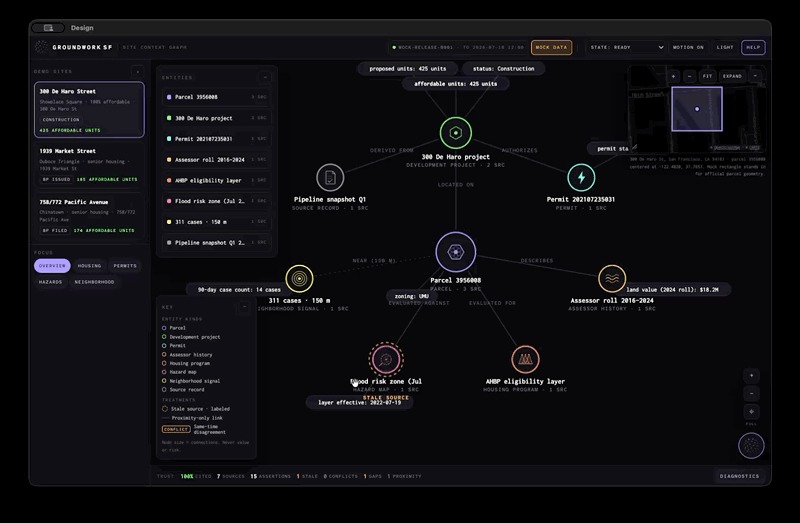Select the Hazards focus tab

(50, 282)
